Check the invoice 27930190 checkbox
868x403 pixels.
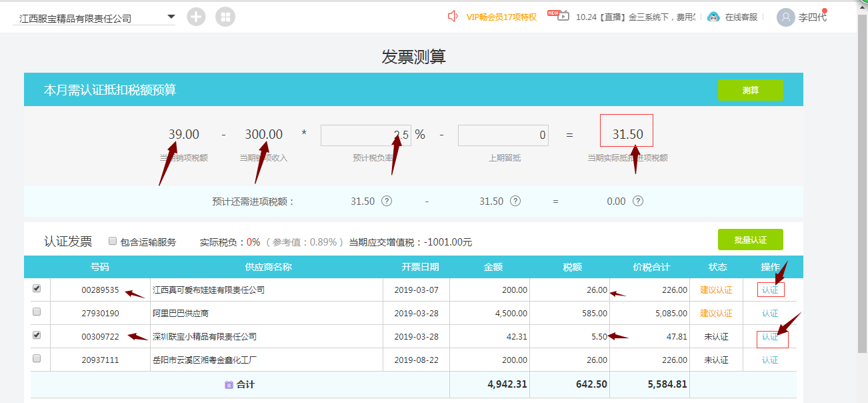37,312
